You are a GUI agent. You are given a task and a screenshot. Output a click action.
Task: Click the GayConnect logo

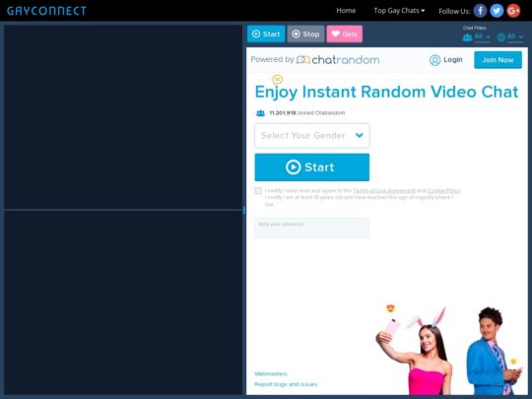point(46,11)
